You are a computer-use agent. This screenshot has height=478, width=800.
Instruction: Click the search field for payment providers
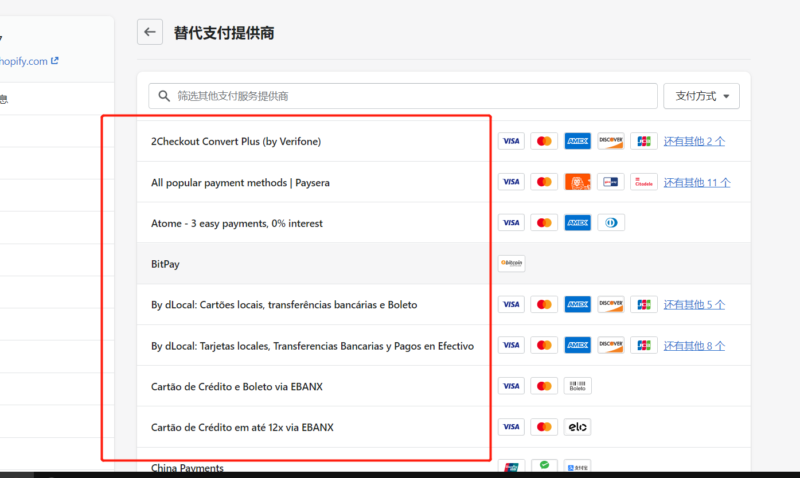coord(403,96)
